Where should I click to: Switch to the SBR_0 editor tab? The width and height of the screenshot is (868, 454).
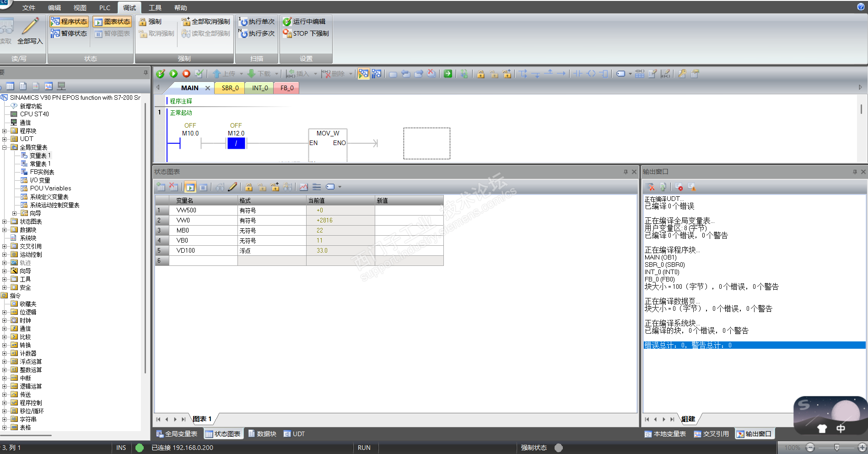click(x=230, y=88)
